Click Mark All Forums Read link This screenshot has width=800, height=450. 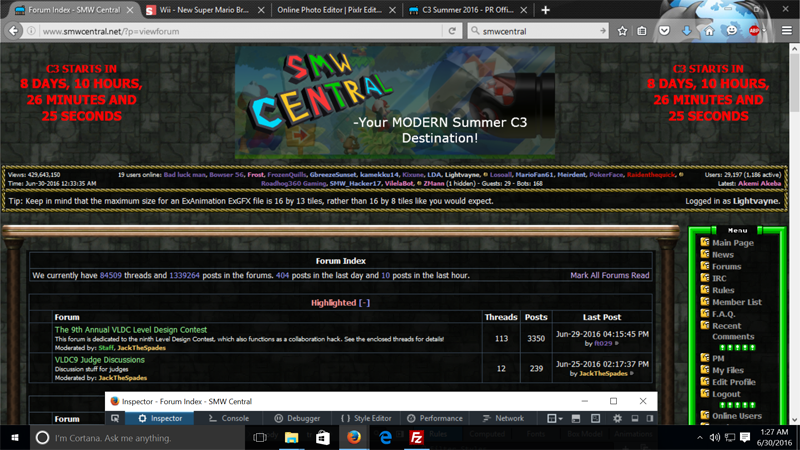610,275
